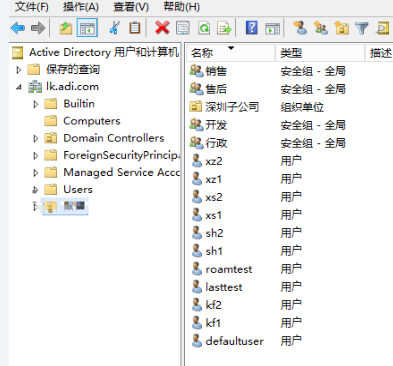Screen dimensions: 393x366
Task: Click the 行政 group icon
Action: 196,143
